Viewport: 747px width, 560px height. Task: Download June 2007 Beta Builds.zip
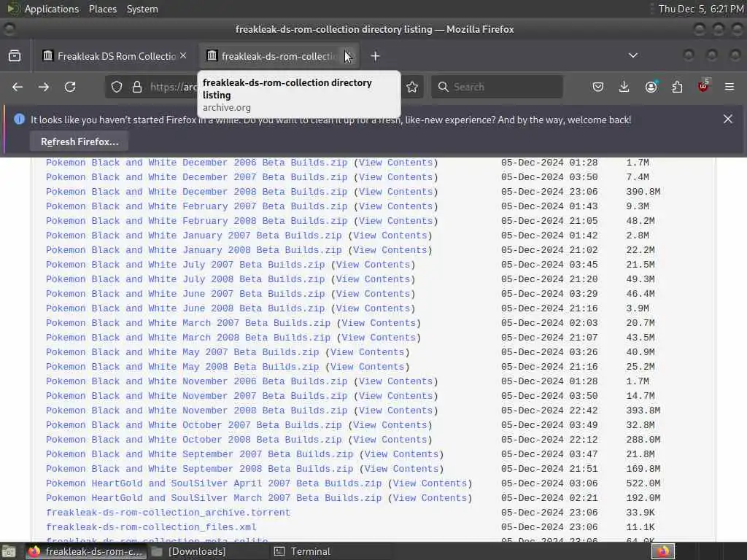click(x=185, y=294)
